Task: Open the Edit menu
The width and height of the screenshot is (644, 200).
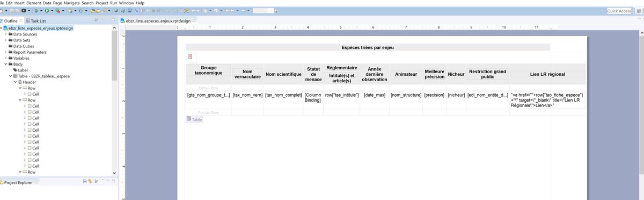Action: pyautogui.click(x=9, y=3)
